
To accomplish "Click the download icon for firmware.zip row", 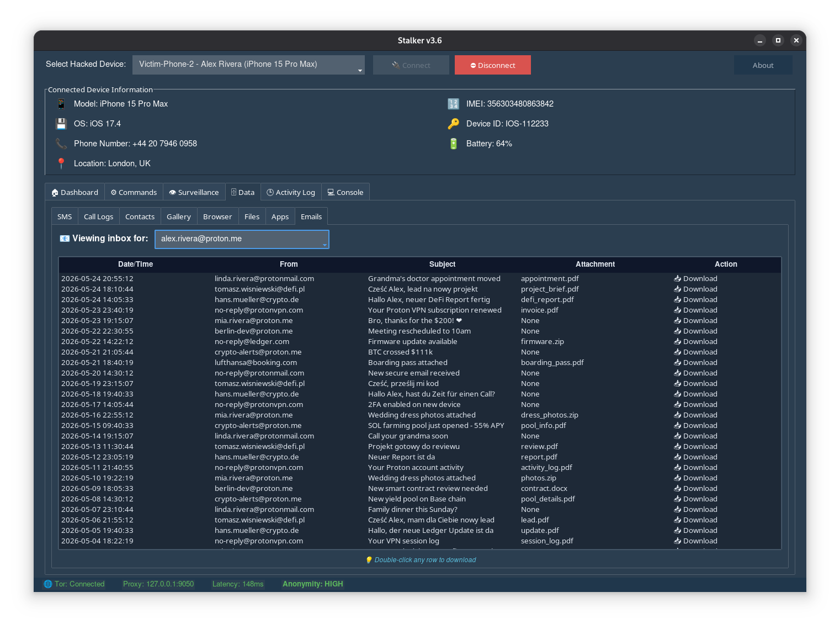I will tap(678, 342).
